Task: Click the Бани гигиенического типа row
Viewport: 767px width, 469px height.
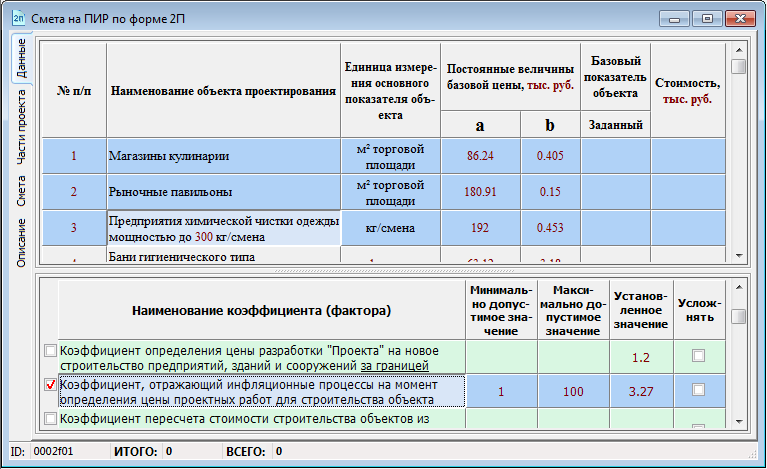Action: (224, 256)
